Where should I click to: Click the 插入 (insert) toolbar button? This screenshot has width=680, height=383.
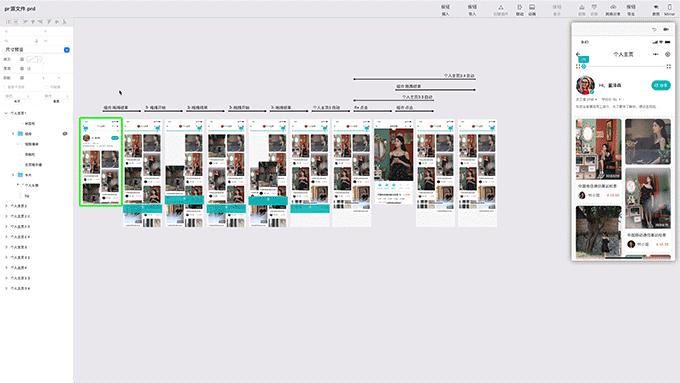pyautogui.click(x=445, y=10)
